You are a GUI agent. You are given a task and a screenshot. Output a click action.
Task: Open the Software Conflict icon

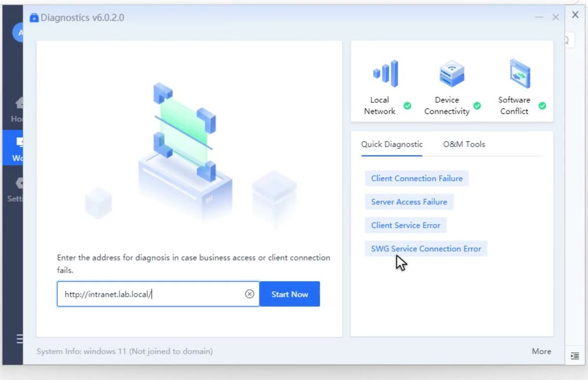[520, 73]
